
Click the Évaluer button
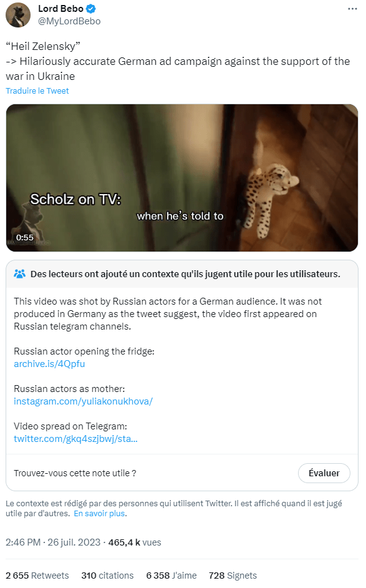(324, 473)
